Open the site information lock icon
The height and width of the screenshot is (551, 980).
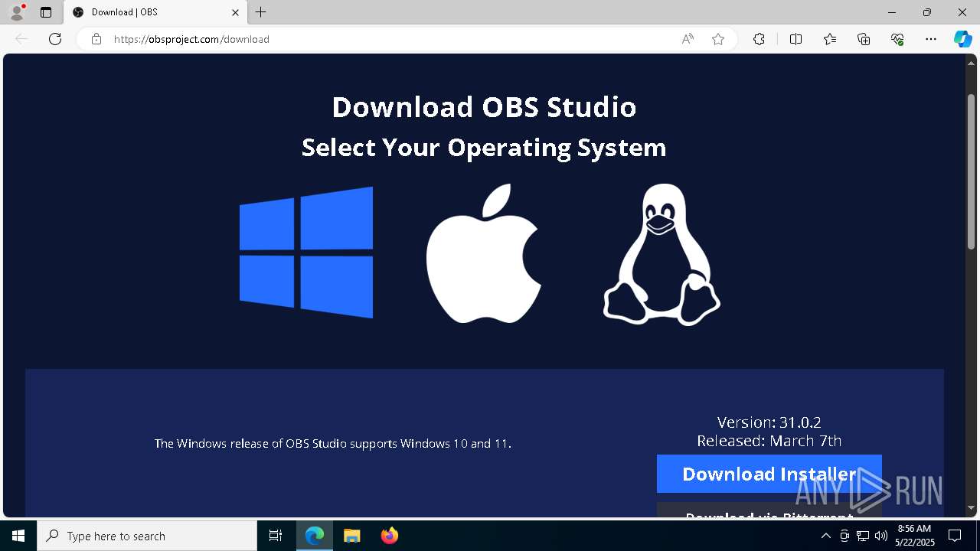(96, 39)
